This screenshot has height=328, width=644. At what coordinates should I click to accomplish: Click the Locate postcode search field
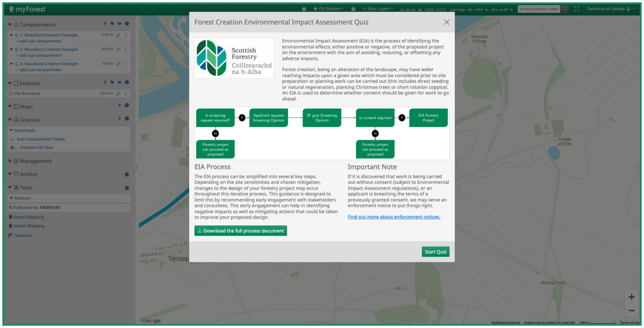click(539, 9)
